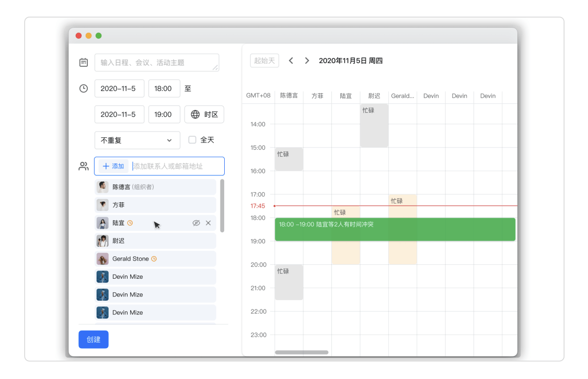Select 尉迟 attendee row
Viewport: 588px width, 379px height.
click(x=155, y=241)
